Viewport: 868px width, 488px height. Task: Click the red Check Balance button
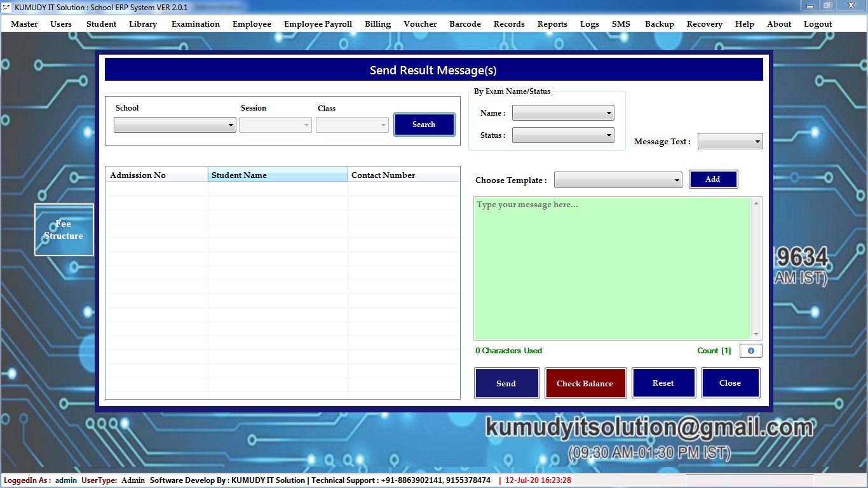point(585,383)
